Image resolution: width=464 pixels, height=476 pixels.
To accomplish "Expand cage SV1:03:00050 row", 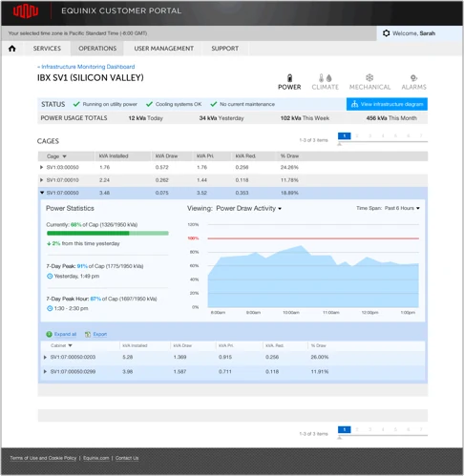I will pyautogui.click(x=41, y=167).
